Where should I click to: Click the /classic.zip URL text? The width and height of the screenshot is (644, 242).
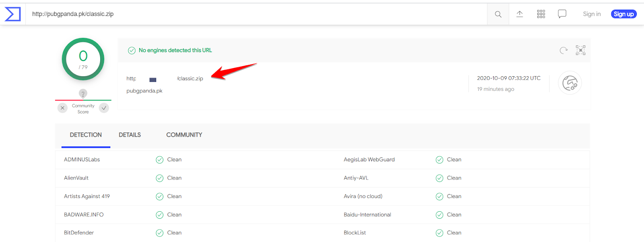click(x=190, y=79)
